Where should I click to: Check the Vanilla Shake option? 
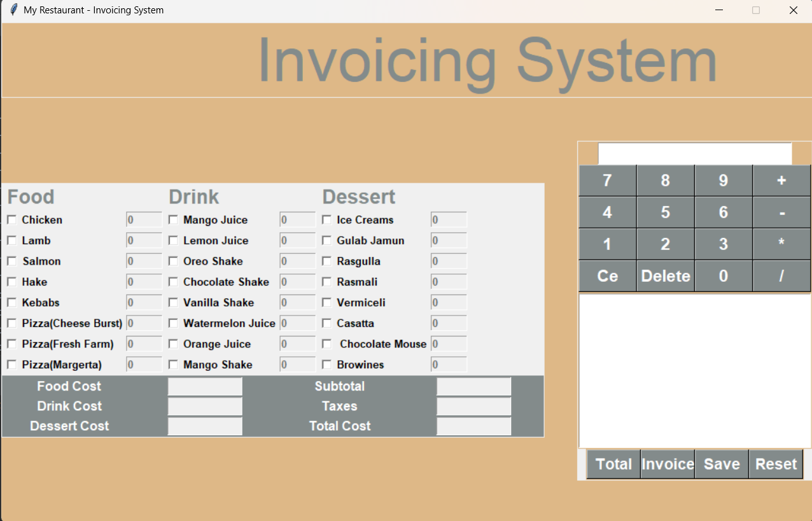[173, 302]
